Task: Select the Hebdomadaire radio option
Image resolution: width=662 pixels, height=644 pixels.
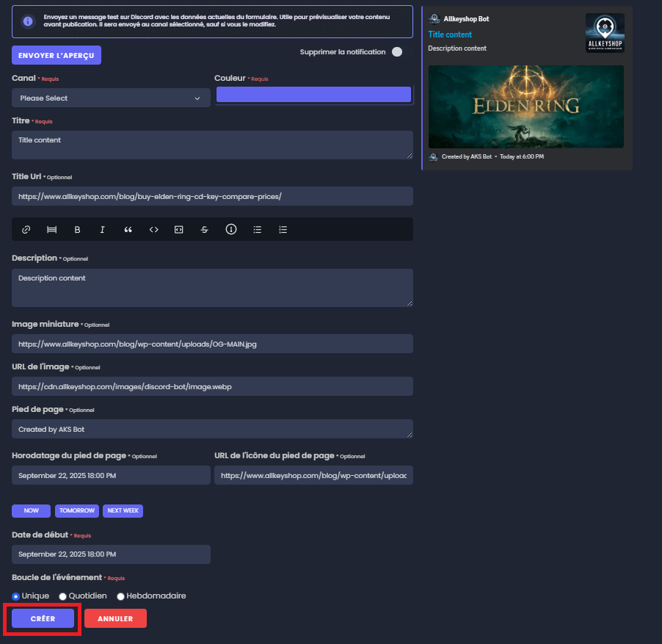Action: (x=120, y=596)
